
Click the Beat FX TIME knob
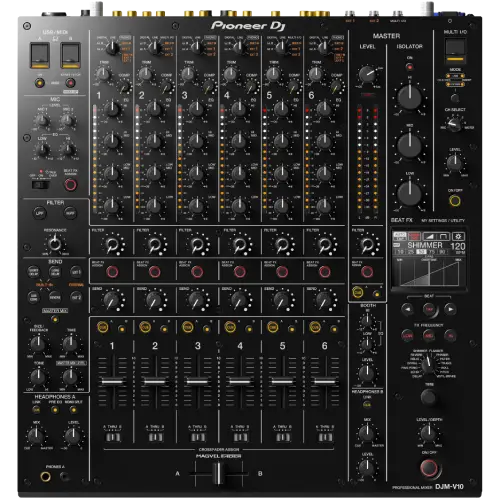pos(428,397)
